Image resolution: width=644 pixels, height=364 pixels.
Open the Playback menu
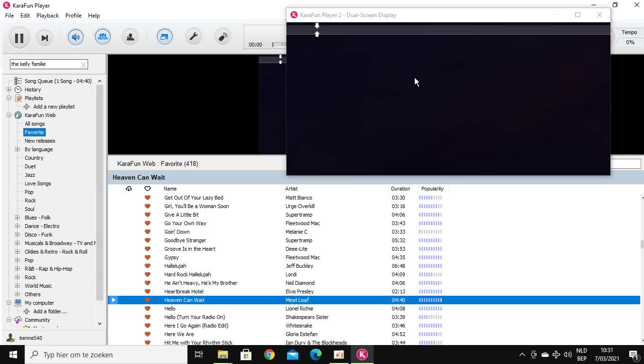click(48, 16)
